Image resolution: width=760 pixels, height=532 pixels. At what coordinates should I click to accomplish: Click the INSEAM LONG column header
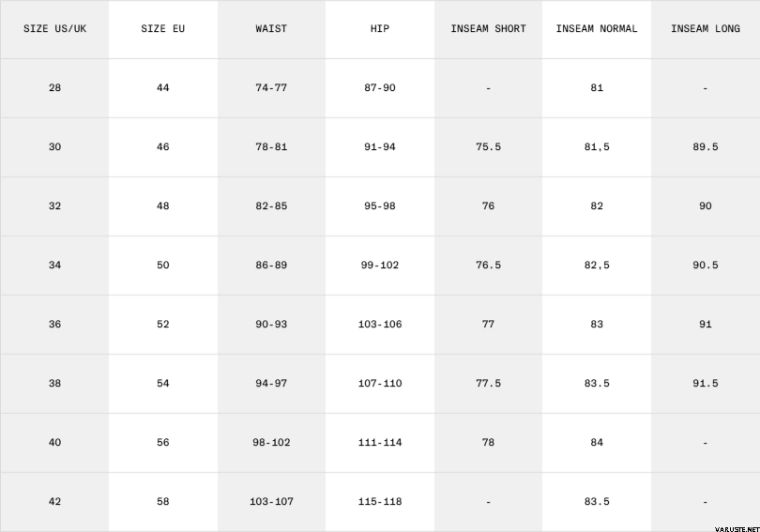(x=705, y=29)
